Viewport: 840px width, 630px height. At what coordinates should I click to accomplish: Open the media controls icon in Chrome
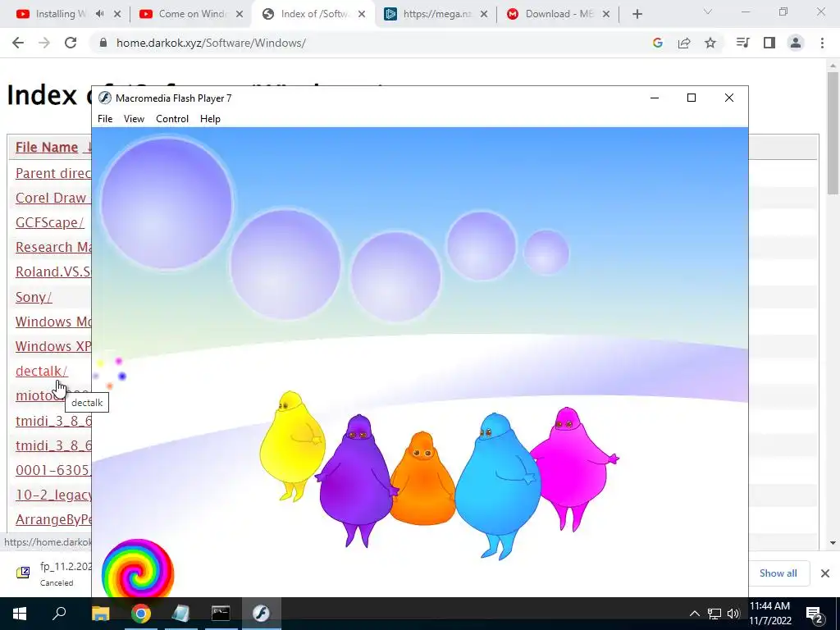pos(743,43)
